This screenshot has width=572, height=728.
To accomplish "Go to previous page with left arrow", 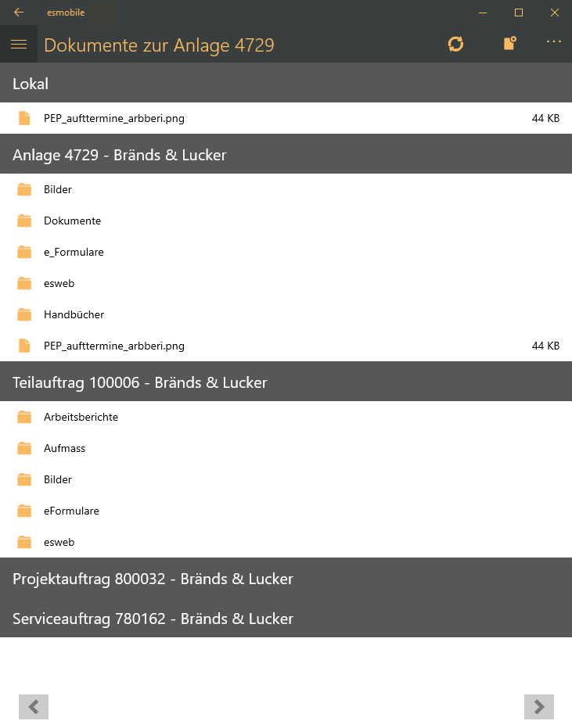I will tap(34, 706).
